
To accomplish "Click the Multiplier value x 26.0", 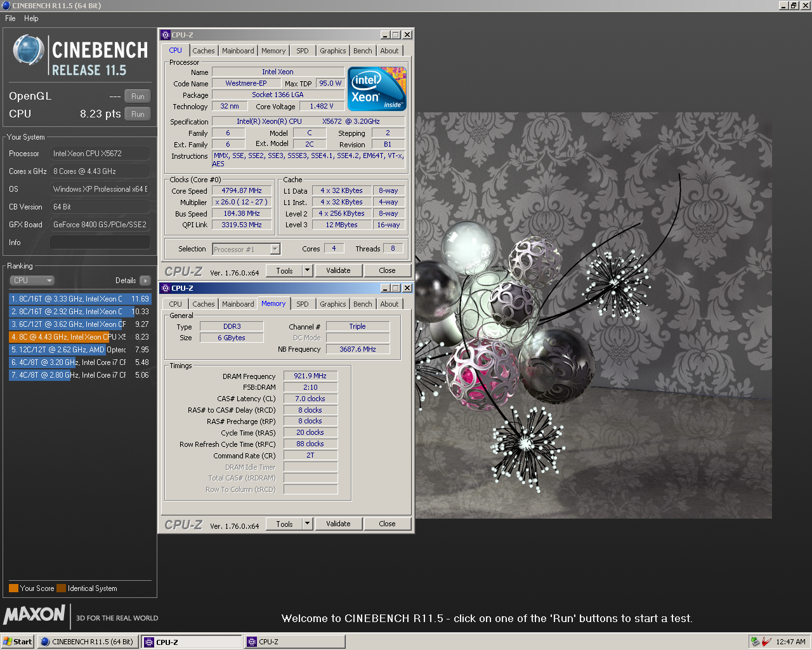I will pos(242,202).
